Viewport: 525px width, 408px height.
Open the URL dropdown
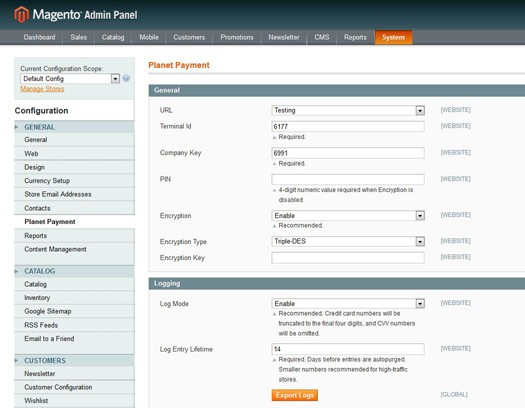coord(348,110)
